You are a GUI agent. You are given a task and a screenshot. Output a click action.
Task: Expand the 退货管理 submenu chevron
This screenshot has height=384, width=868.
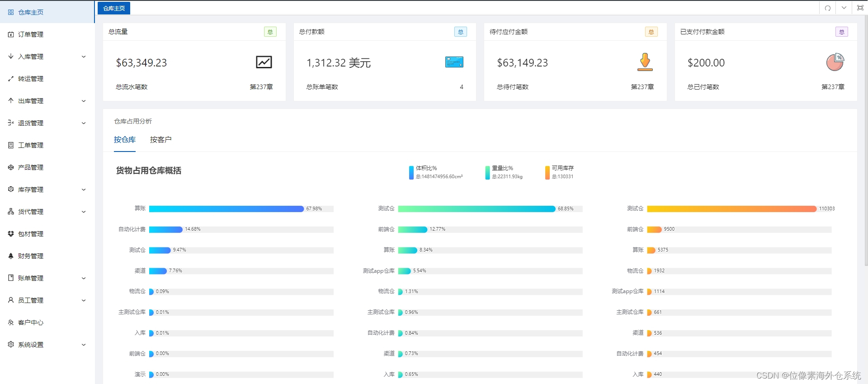coord(84,123)
